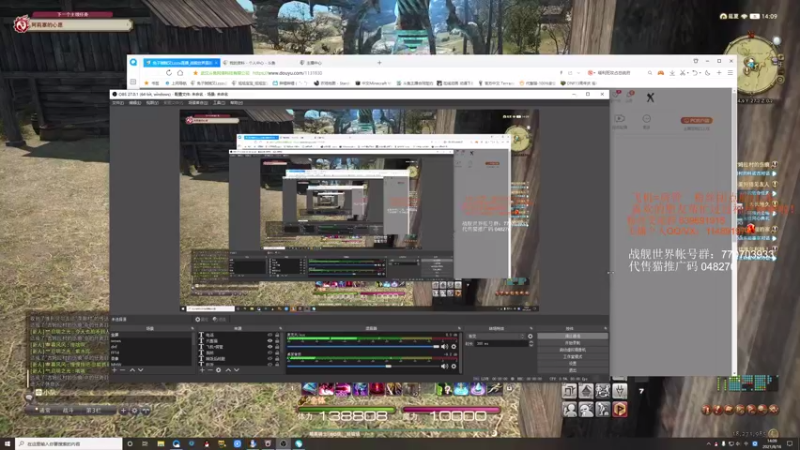This screenshot has width=800, height=450.
Task: Toggle visibility eye of the topmost source
Action: [x=270, y=335]
